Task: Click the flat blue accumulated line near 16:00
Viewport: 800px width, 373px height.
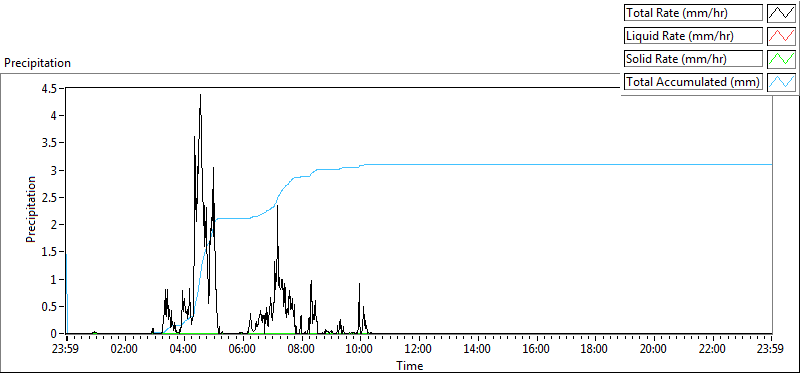Action: point(537,164)
